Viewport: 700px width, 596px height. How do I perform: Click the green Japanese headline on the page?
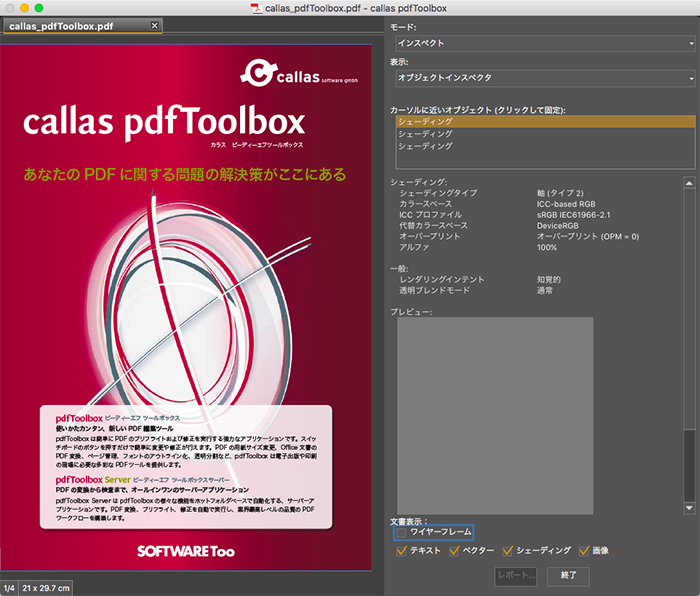pyautogui.click(x=184, y=175)
